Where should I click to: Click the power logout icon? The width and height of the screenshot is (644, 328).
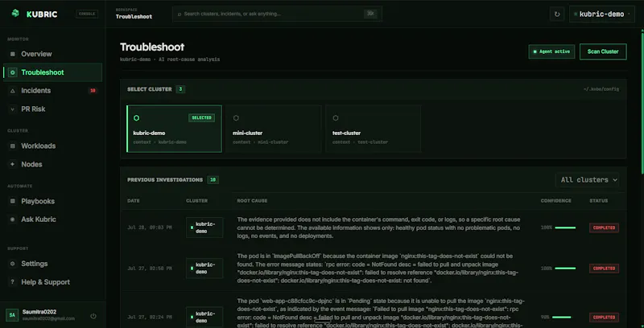[x=93, y=316]
